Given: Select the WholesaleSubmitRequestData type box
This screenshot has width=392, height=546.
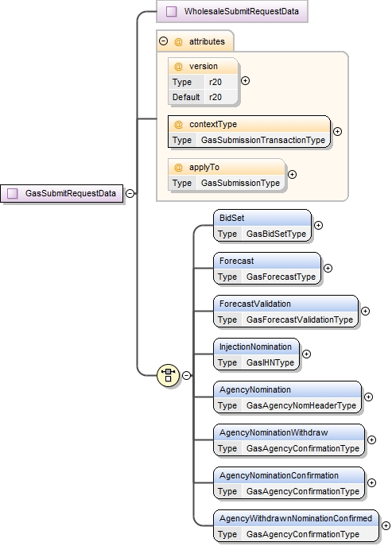Looking at the screenshot, I should click(232, 11).
